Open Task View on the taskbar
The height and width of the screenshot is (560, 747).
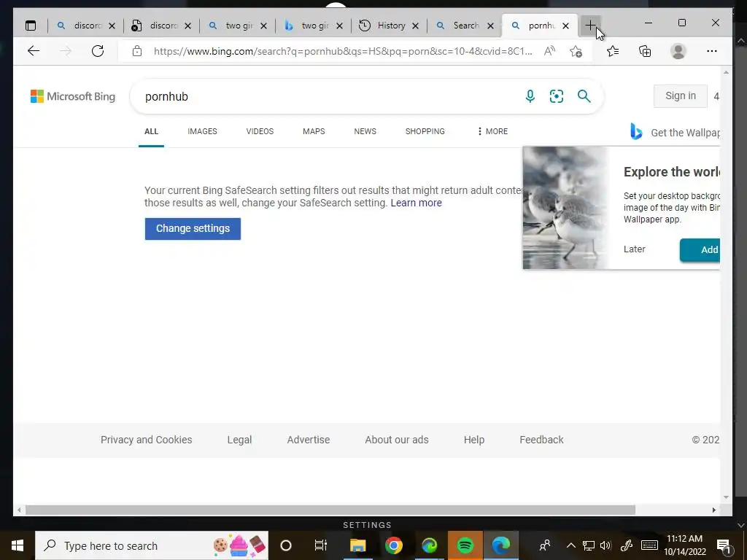(x=321, y=545)
